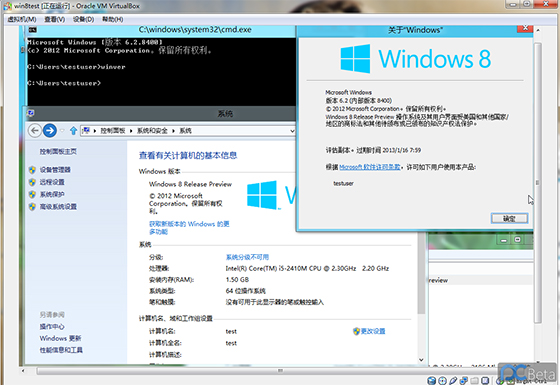Click the cmd.exe title bar icon

click(32, 30)
